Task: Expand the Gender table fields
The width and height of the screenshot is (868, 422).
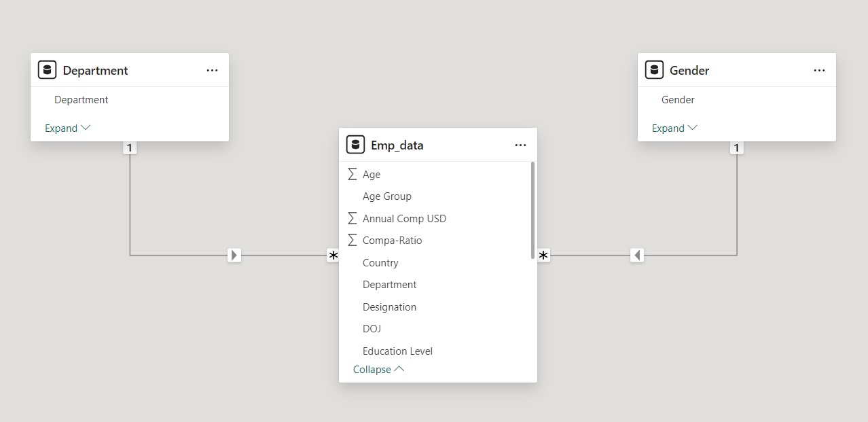Action: pyautogui.click(x=674, y=128)
